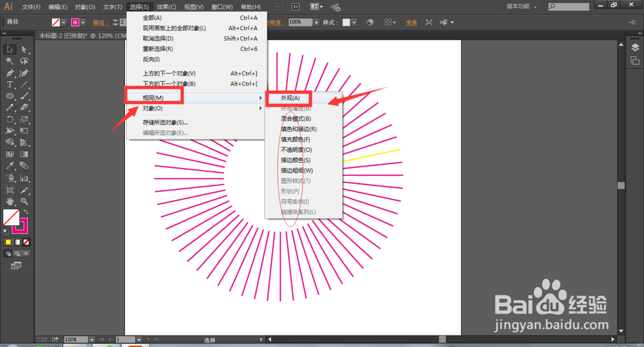The height and width of the screenshot is (347, 644).
Task: Select the Symbol Sprayer tool
Action: tap(10, 178)
